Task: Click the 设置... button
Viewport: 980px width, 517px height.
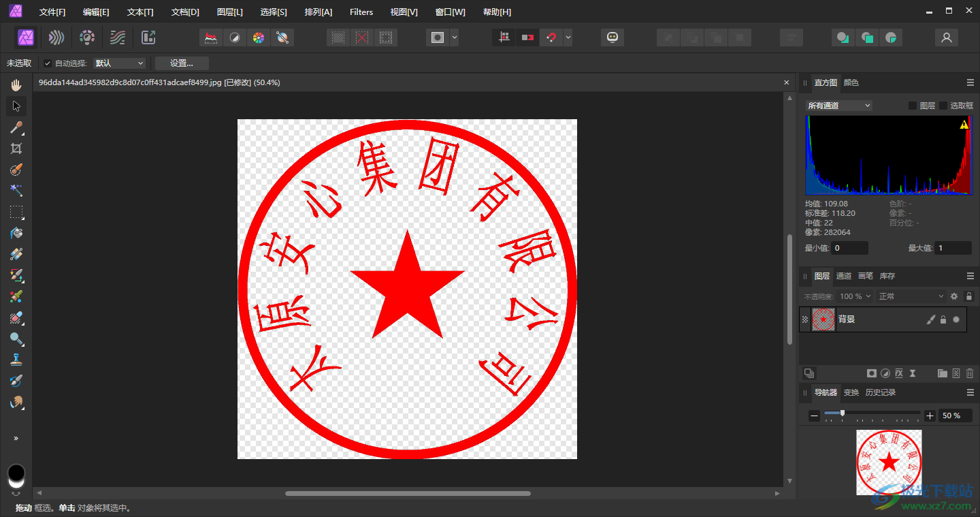Action: (182, 63)
